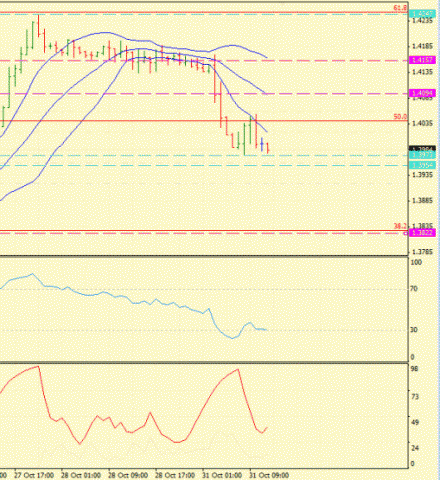This screenshot has width=440, height=480.
Task: Click the cyan 1.3973 price tag
Action: 423,155
